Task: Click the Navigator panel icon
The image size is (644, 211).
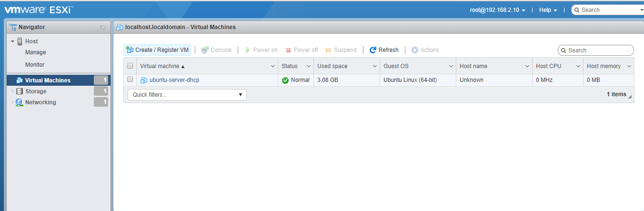Action: coord(13,27)
